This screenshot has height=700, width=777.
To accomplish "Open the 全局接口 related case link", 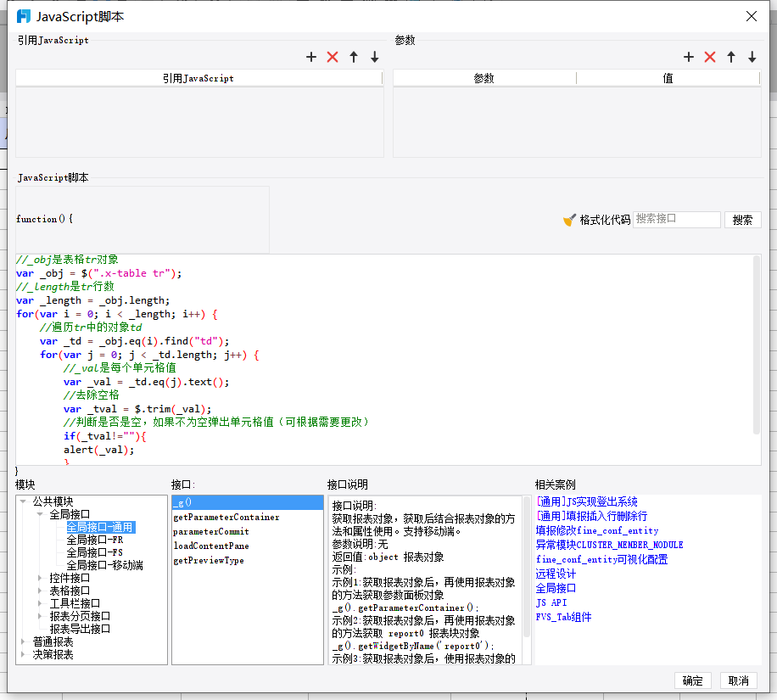I will pyautogui.click(x=556, y=588).
